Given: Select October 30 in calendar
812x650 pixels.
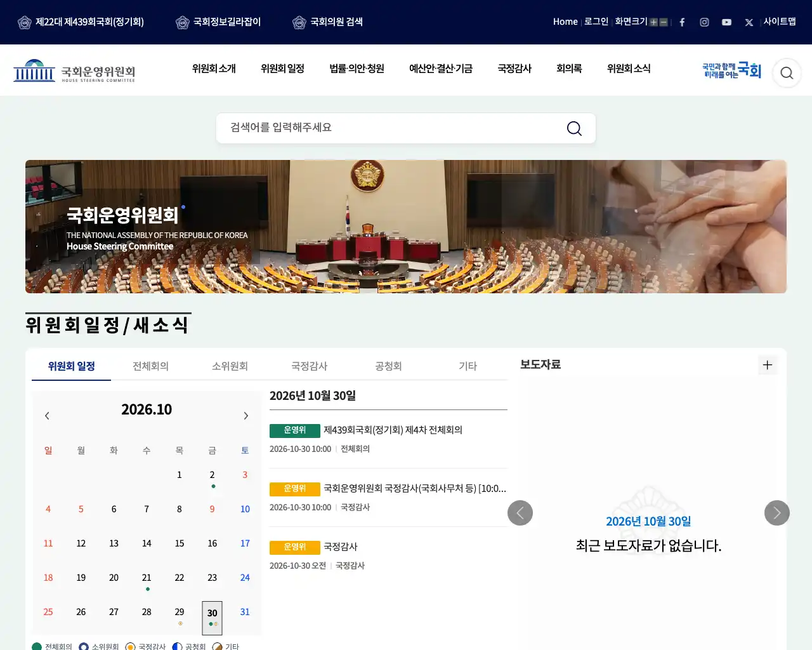Looking at the screenshot, I should coord(212,618).
